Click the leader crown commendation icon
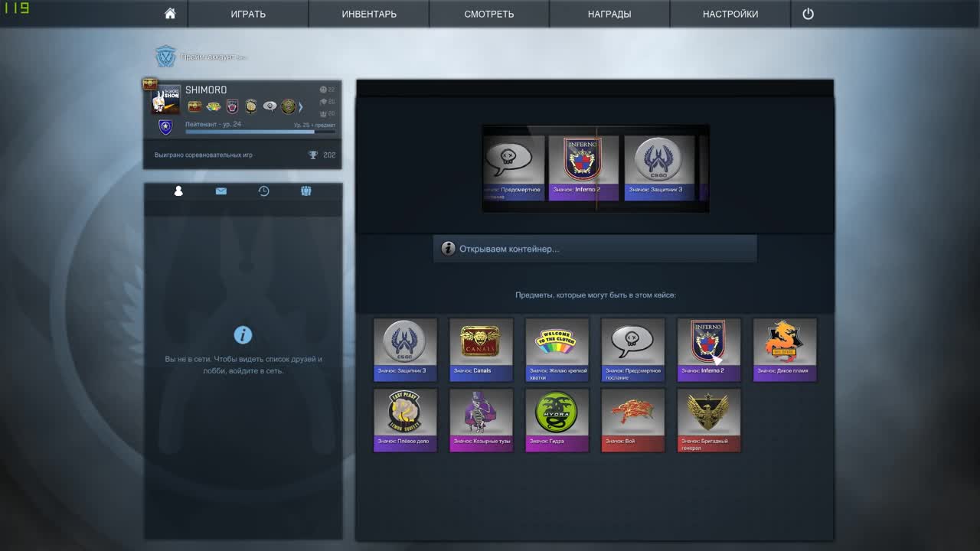The width and height of the screenshot is (980, 551). tap(323, 112)
